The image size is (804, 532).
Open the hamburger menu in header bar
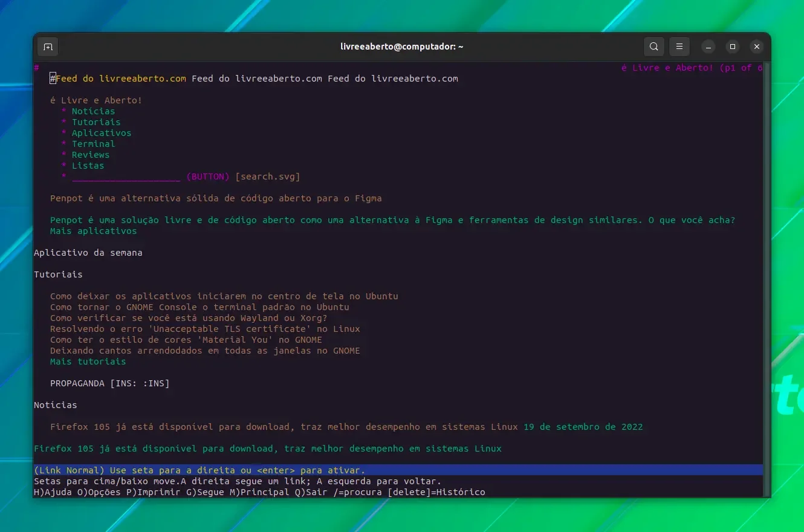click(x=679, y=47)
